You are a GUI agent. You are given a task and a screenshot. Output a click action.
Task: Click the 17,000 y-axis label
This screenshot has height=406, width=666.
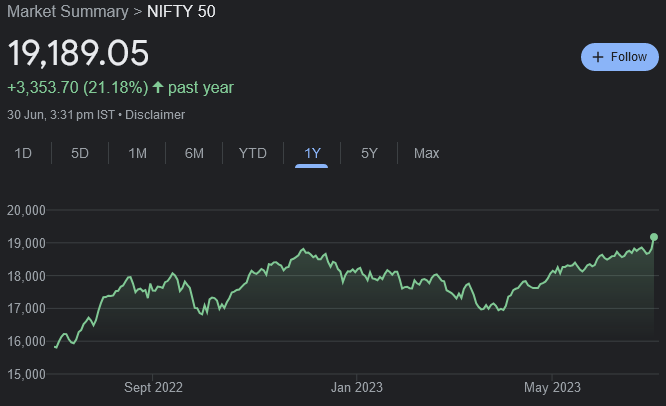pyautogui.click(x=26, y=308)
